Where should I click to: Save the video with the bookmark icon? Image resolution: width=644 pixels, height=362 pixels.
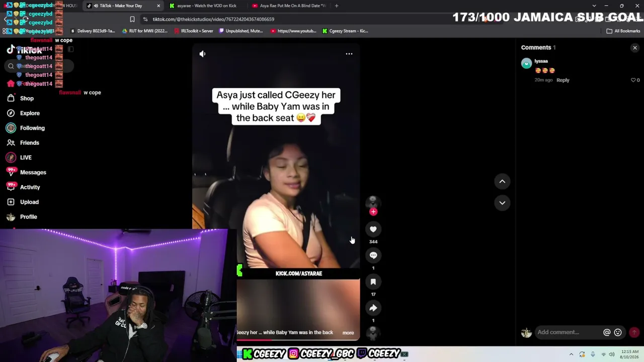(x=373, y=282)
